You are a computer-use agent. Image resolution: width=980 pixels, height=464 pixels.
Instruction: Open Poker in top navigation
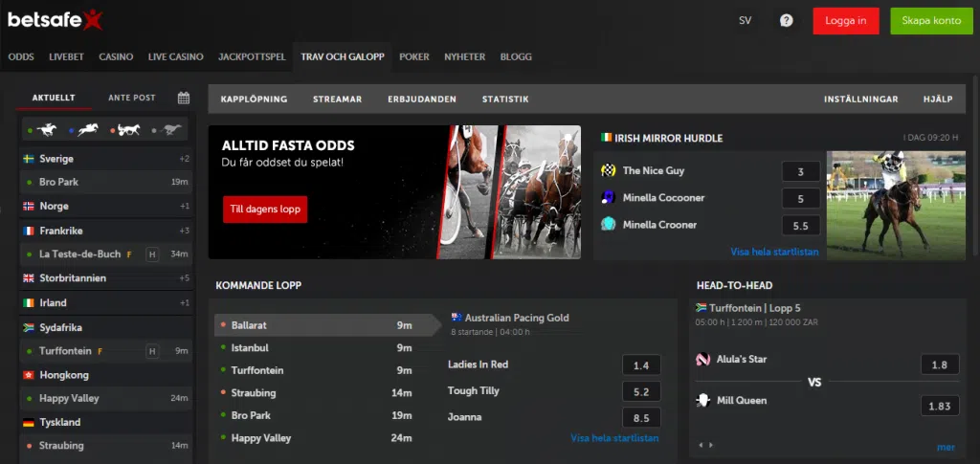(414, 56)
